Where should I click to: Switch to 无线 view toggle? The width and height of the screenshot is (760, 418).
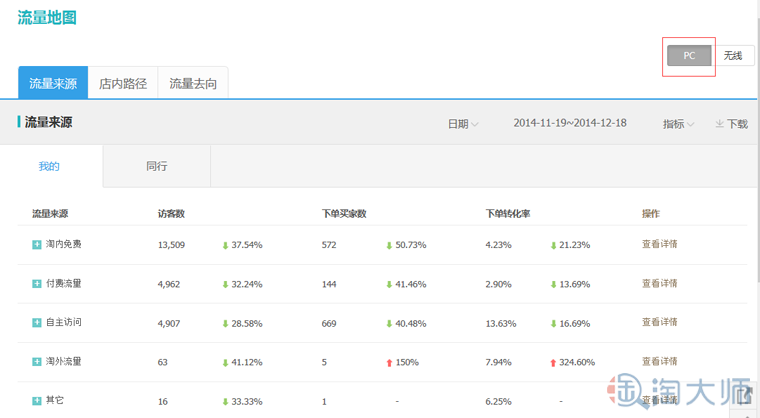click(733, 56)
